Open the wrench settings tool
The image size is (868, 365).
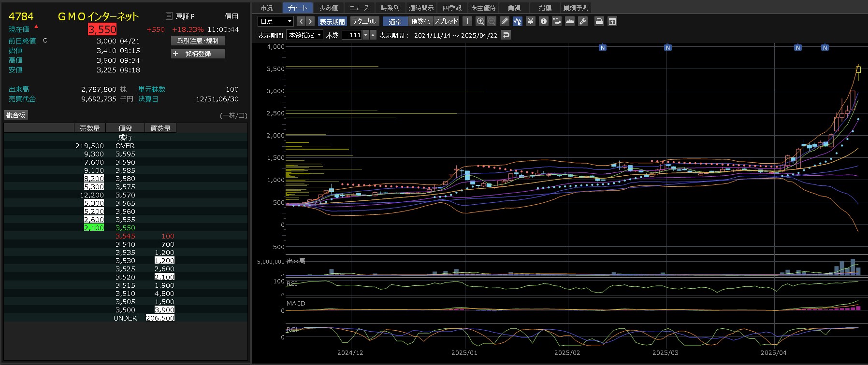tap(583, 21)
